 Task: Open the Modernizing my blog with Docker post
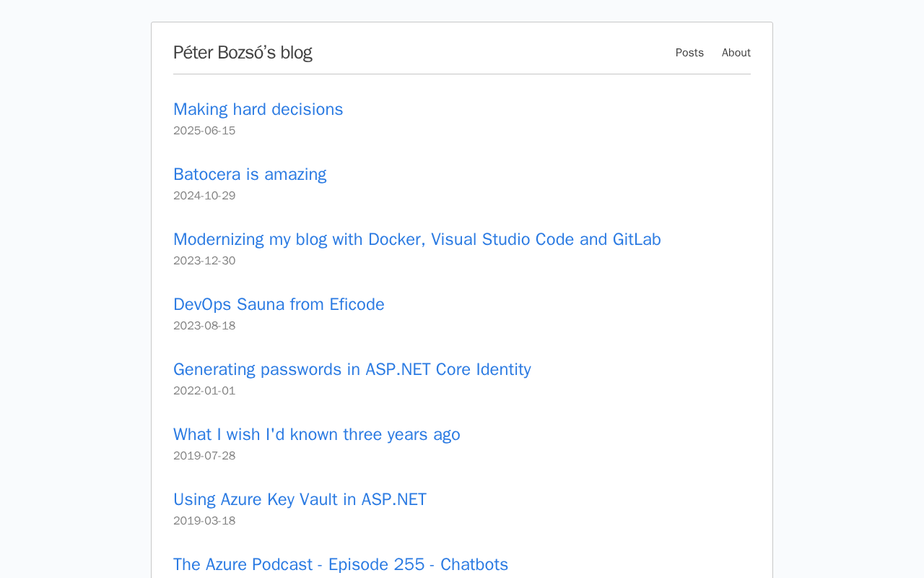tap(417, 239)
